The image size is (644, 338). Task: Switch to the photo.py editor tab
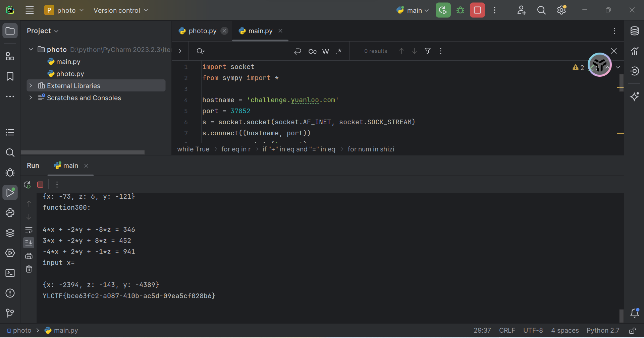click(203, 31)
